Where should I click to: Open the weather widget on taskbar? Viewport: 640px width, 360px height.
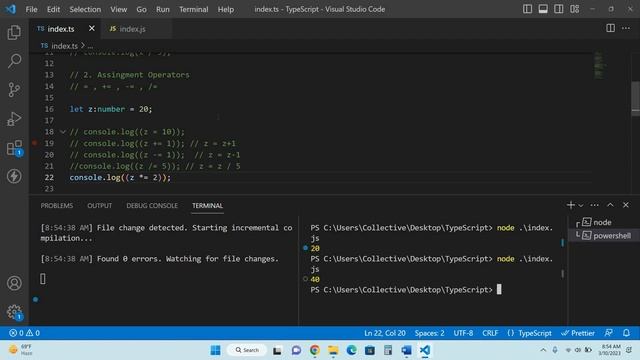point(20,350)
